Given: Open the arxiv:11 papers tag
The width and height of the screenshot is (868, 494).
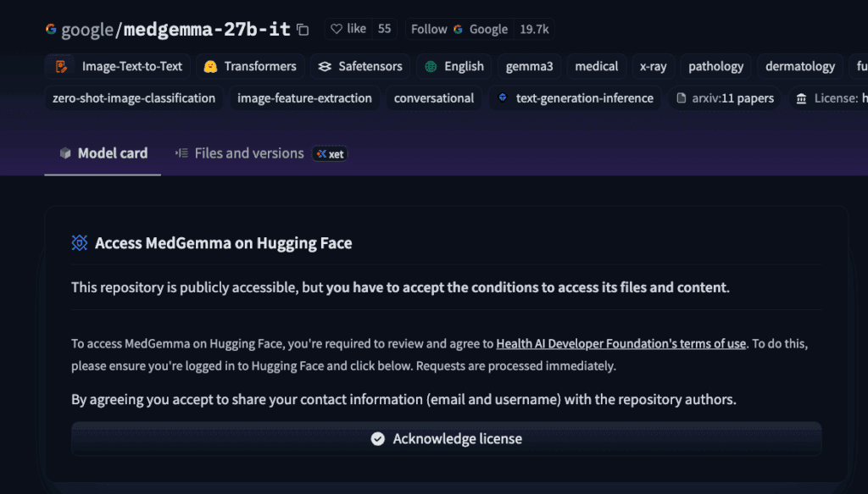Looking at the screenshot, I should [725, 98].
